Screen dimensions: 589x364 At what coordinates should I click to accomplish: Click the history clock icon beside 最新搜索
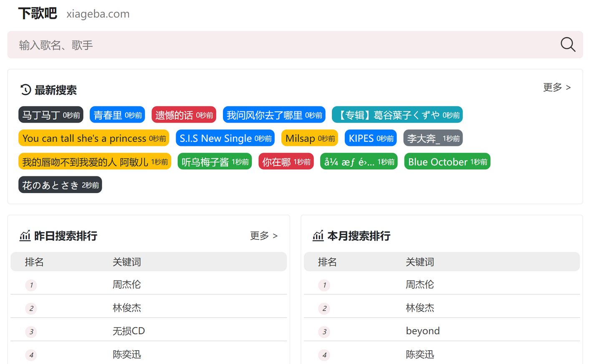[x=25, y=90]
